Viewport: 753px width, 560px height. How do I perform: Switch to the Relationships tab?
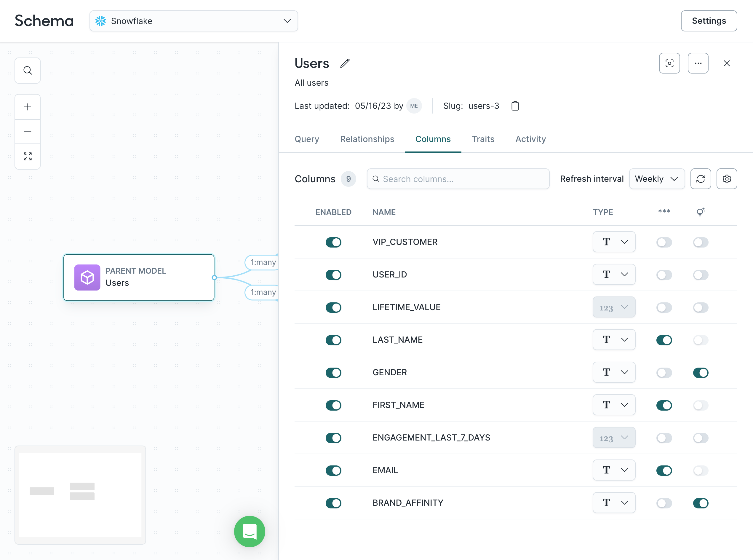click(x=367, y=139)
